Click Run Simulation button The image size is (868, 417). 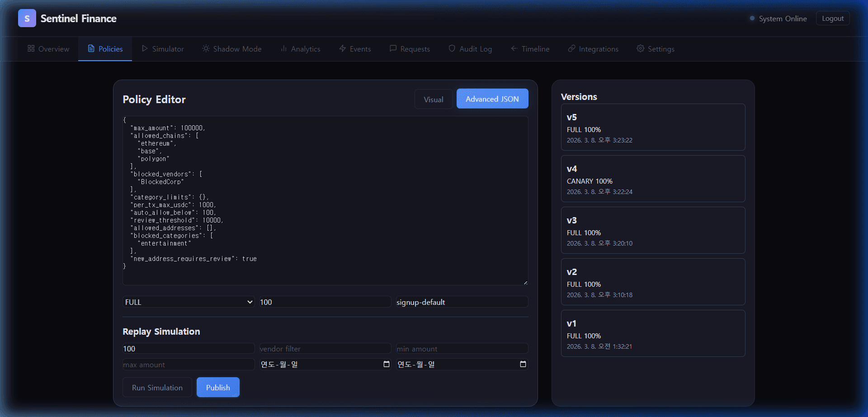click(157, 388)
